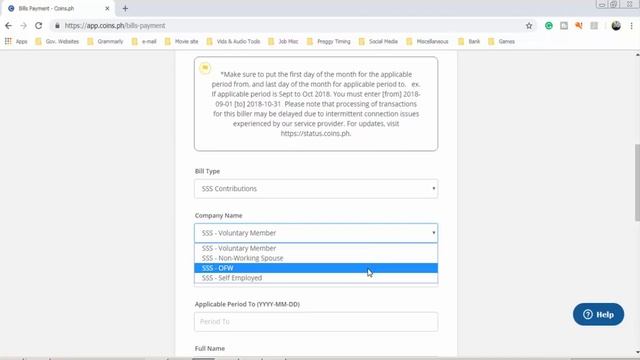Click the page vertical scrollbar thumb
640x360 pixels.
coord(637,182)
